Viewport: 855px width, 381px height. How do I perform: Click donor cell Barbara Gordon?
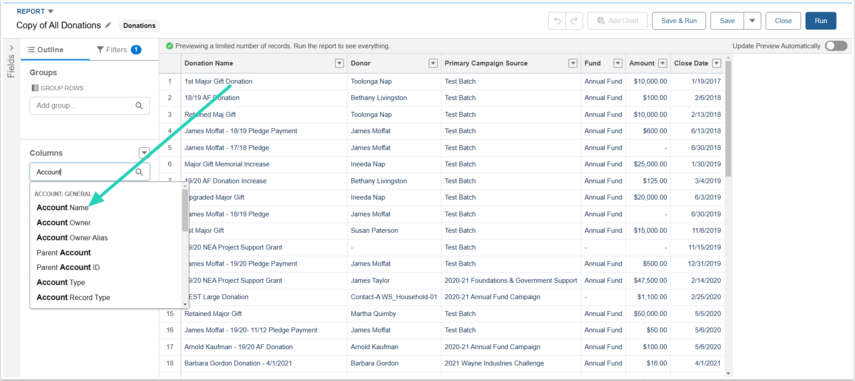tap(394, 363)
